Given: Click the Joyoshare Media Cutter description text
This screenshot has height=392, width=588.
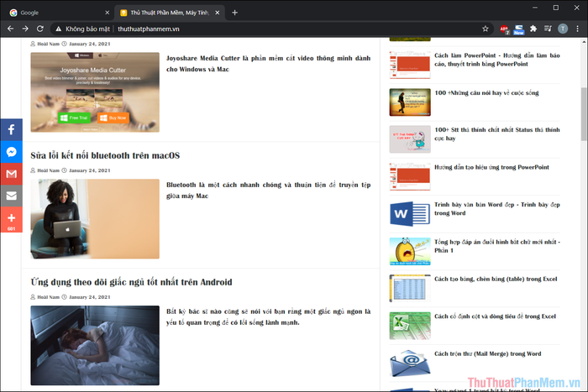Looking at the screenshot, I should (x=269, y=64).
